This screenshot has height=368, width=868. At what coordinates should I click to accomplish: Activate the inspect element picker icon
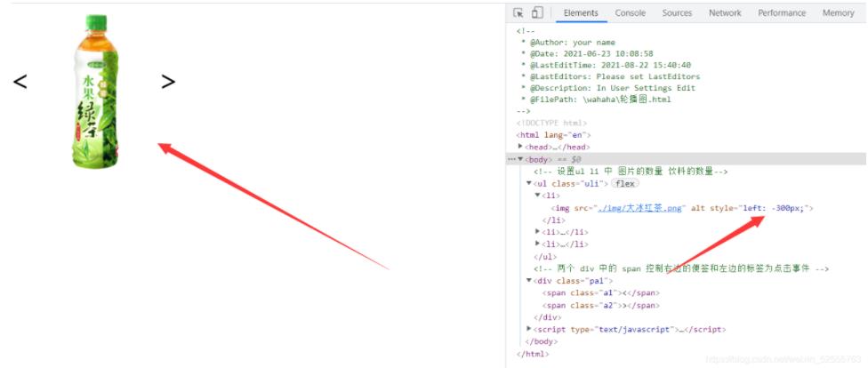(x=518, y=13)
